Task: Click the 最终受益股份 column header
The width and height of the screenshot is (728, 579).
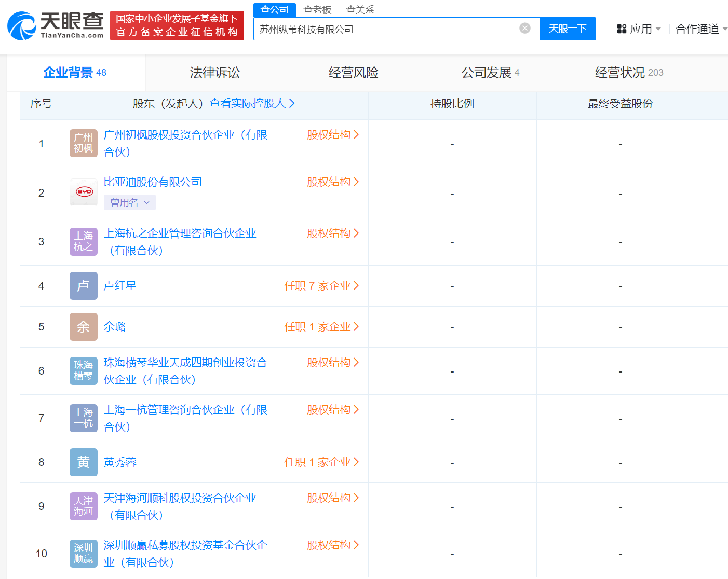Action: tap(621, 104)
